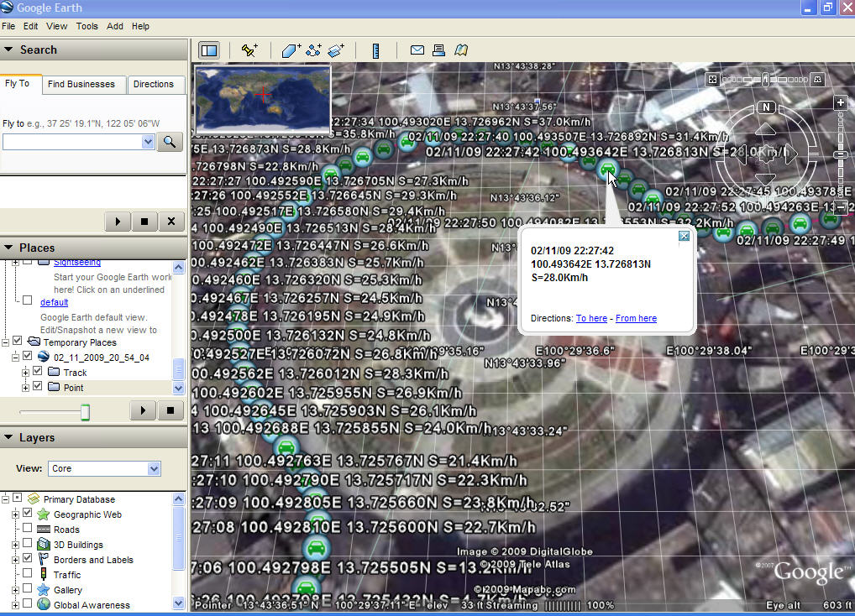Stop the Places tour
Viewport: 855px width, 616px height.
point(170,410)
